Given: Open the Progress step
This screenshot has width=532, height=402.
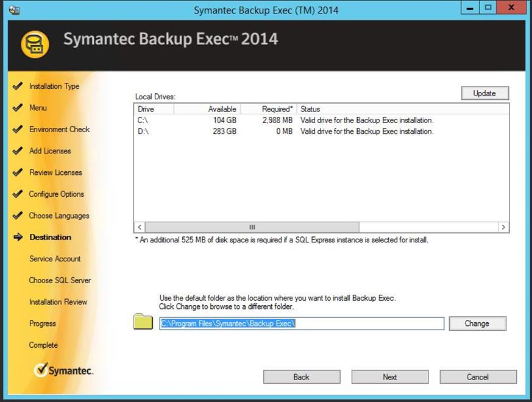Looking at the screenshot, I should pos(43,323).
